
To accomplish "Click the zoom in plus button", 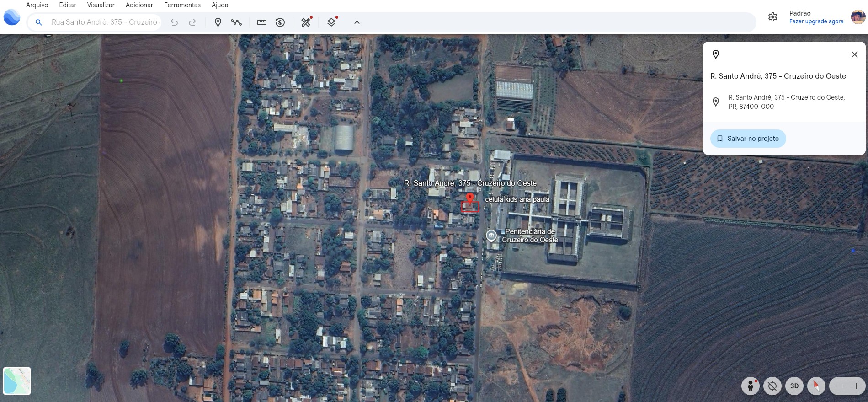I will (856, 386).
